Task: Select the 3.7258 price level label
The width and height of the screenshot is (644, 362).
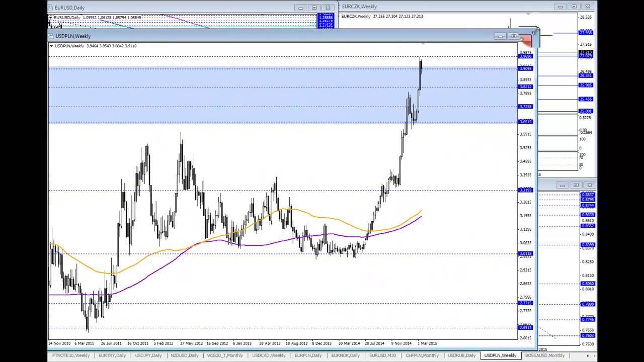Action: [525, 107]
